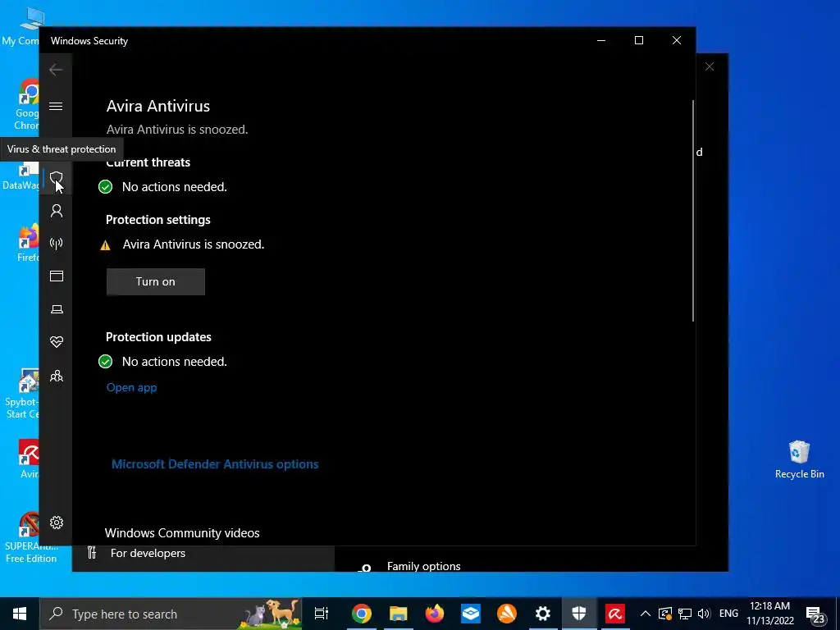Screen dimensions: 840x630
Task: Select the Avira desktop shortcut
Action: 30,459
